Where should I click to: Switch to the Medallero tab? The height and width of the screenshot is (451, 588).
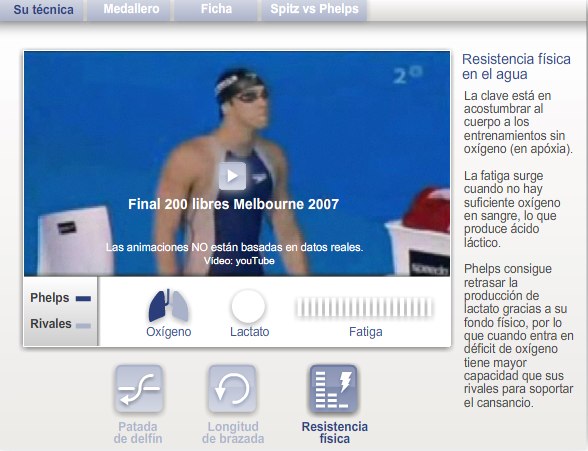tap(131, 9)
